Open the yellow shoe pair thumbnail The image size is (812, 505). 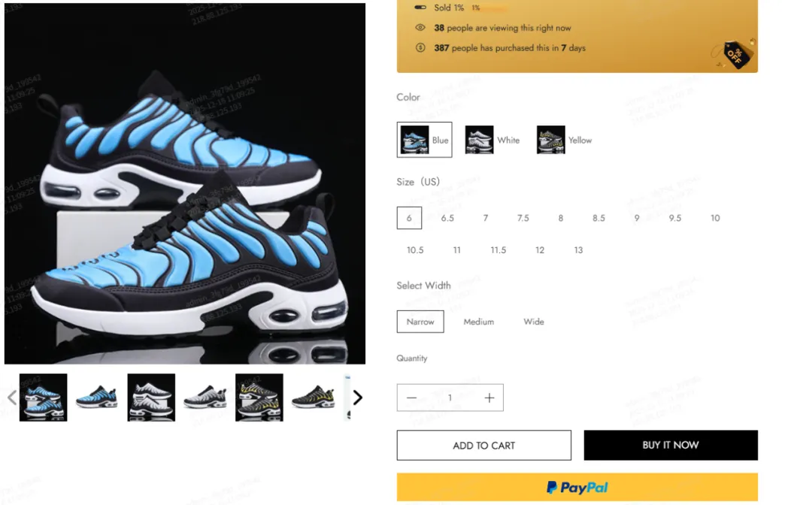(259, 398)
